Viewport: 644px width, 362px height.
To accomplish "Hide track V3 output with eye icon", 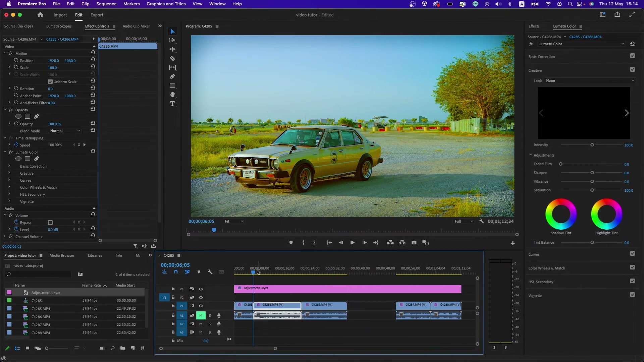I will [x=201, y=289].
